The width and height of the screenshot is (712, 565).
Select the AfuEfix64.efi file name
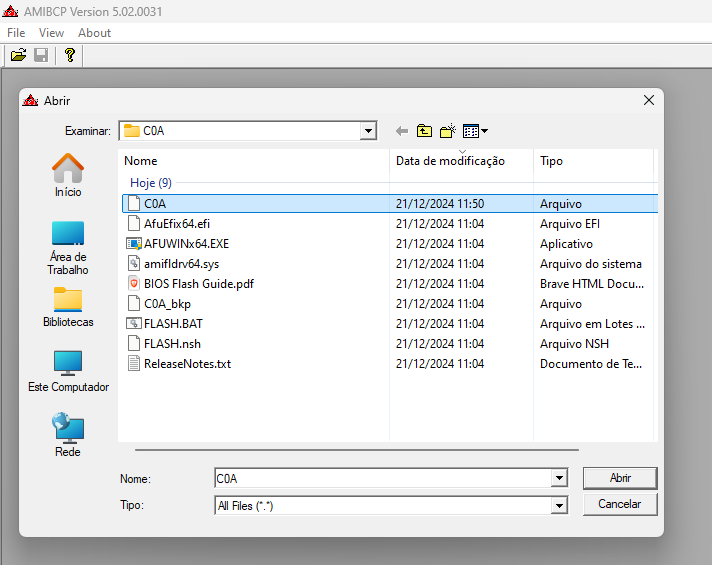[177, 223]
